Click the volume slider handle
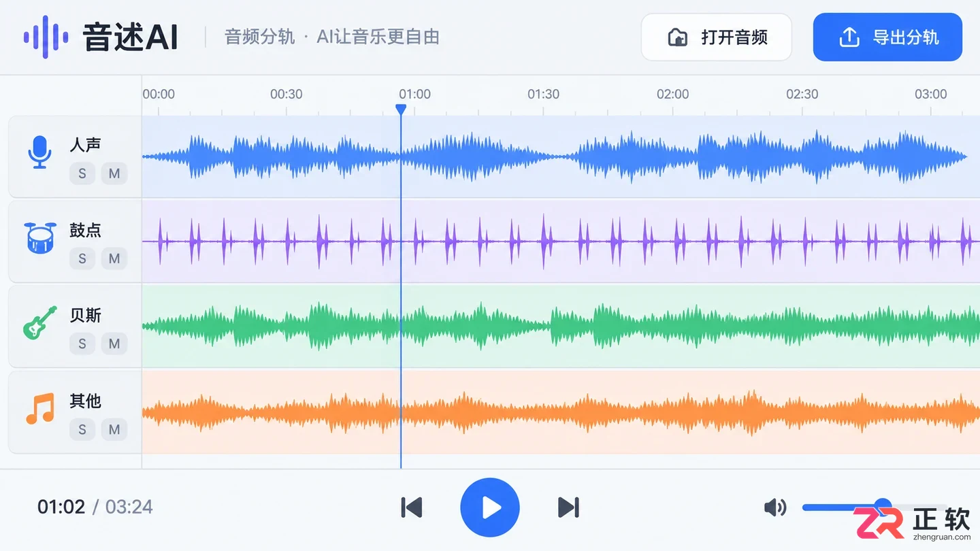 click(x=883, y=507)
